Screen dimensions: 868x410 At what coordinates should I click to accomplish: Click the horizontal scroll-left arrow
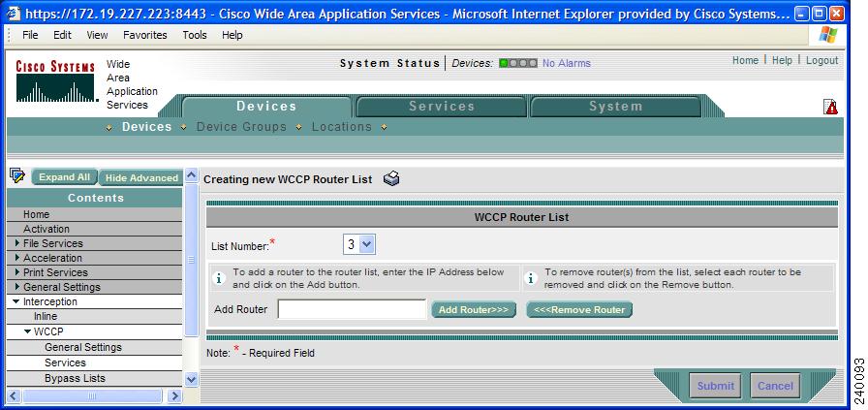point(14,395)
